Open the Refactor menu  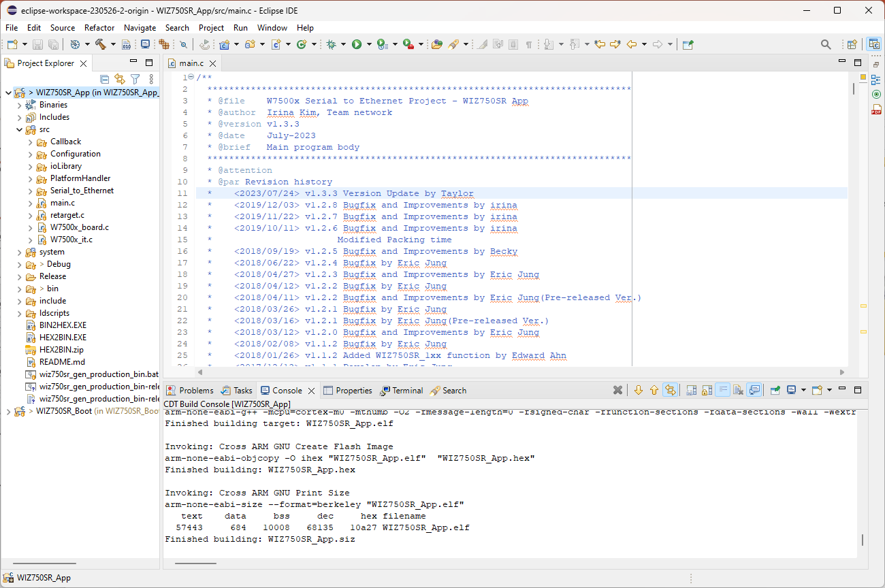(99, 28)
